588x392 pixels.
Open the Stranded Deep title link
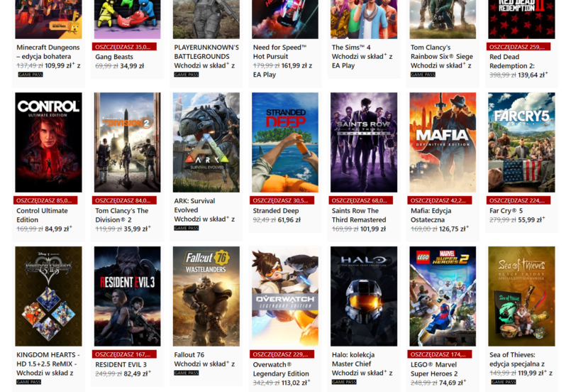point(276,211)
